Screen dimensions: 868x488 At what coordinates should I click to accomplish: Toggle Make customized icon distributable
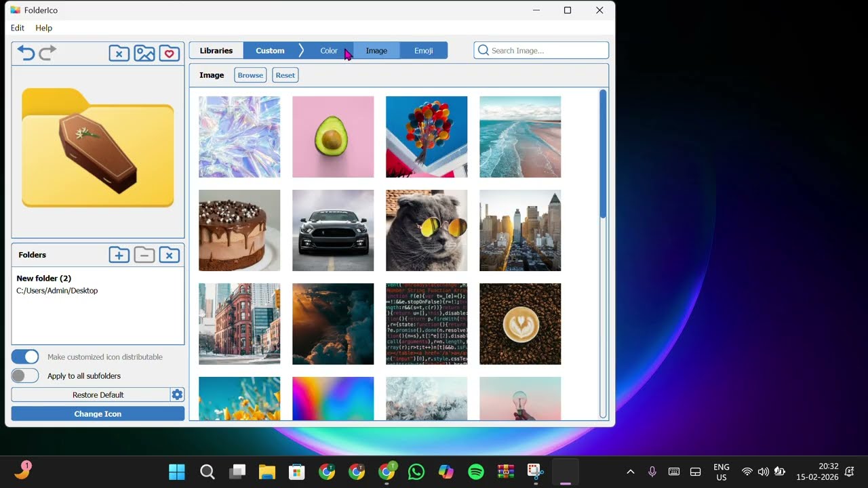click(25, 357)
